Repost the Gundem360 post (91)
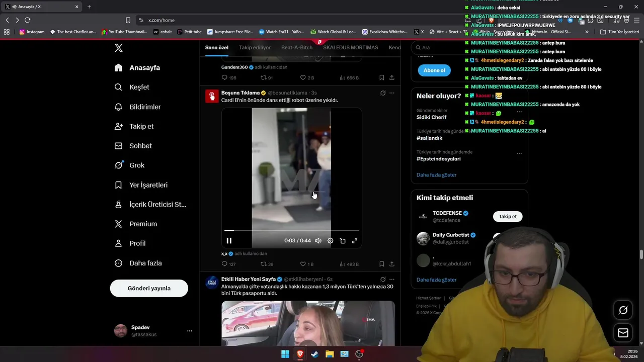Image resolution: width=644 pixels, height=362 pixels. [267, 78]
